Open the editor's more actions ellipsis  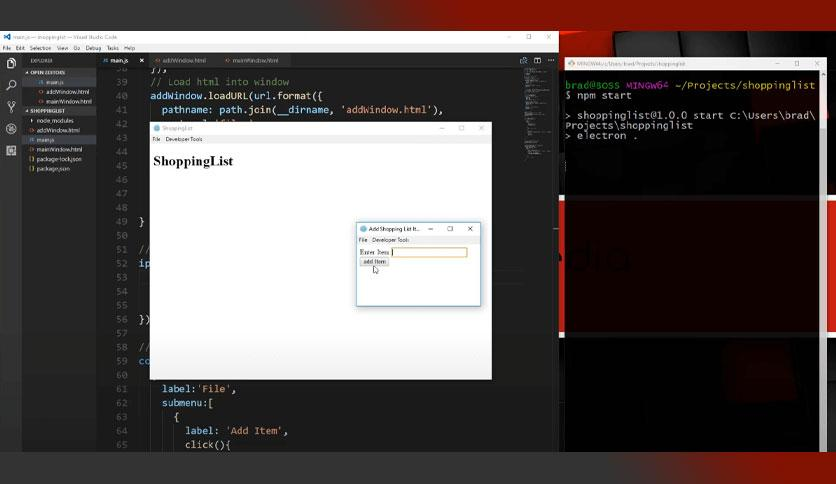pos(550,60)
